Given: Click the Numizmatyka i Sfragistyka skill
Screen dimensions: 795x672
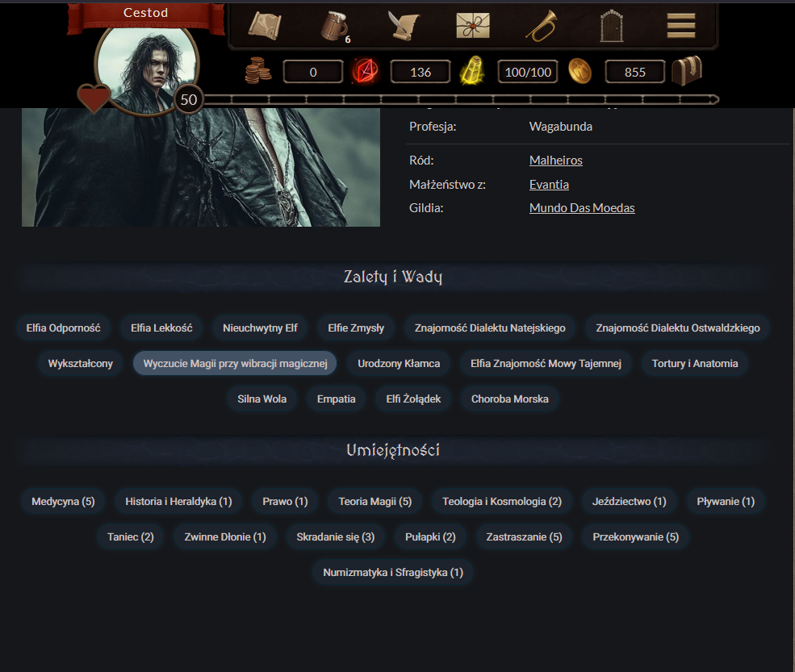Looking at the screenshot, I should pyautogui.click(x=393, y=572).
